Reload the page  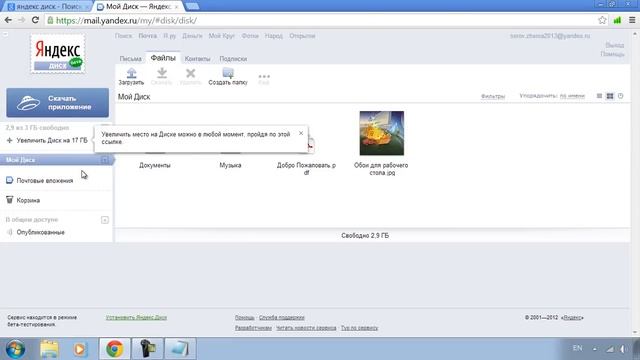[x=36, y=20]
